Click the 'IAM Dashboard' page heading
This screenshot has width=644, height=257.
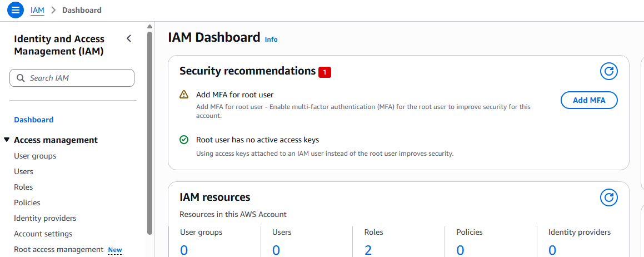point(214,37)
